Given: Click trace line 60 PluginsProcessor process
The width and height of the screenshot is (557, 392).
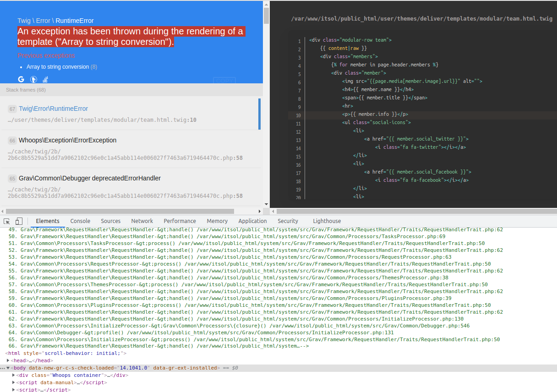Looking at the screenshot, I should coord(250,305).
